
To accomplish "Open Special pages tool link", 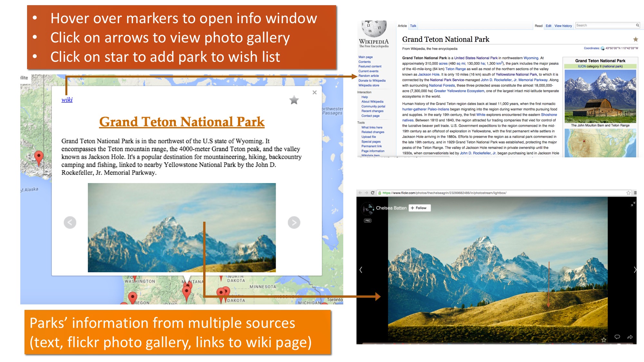I will click(x=371, y=142).
